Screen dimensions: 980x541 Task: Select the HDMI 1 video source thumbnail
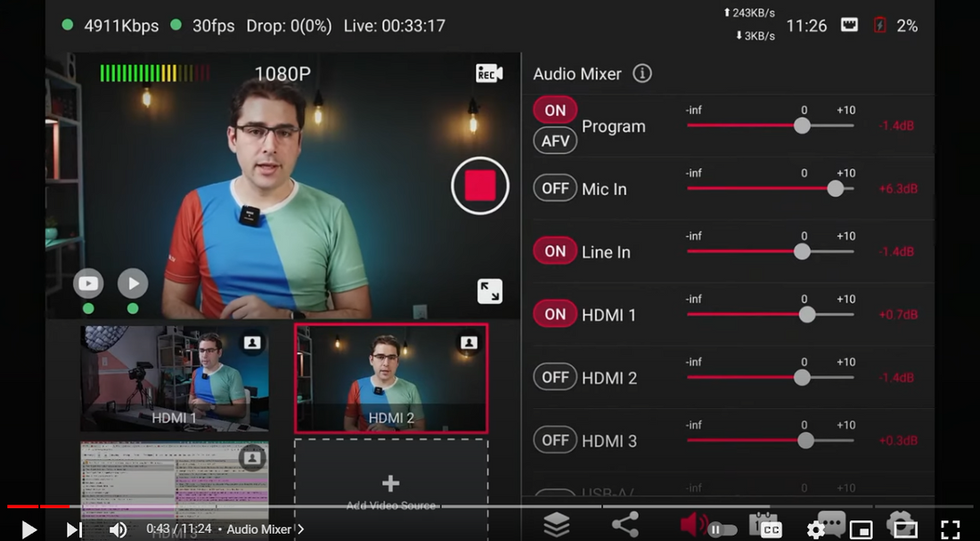(175, 378)
